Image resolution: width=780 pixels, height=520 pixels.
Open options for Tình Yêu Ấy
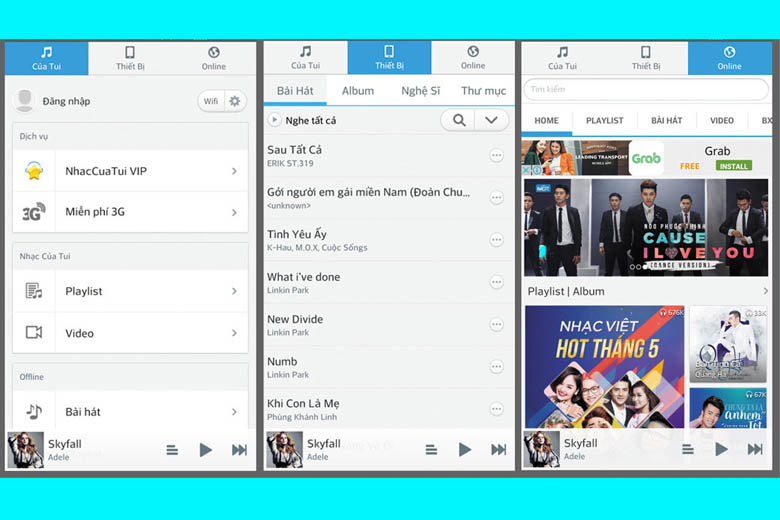496,240
